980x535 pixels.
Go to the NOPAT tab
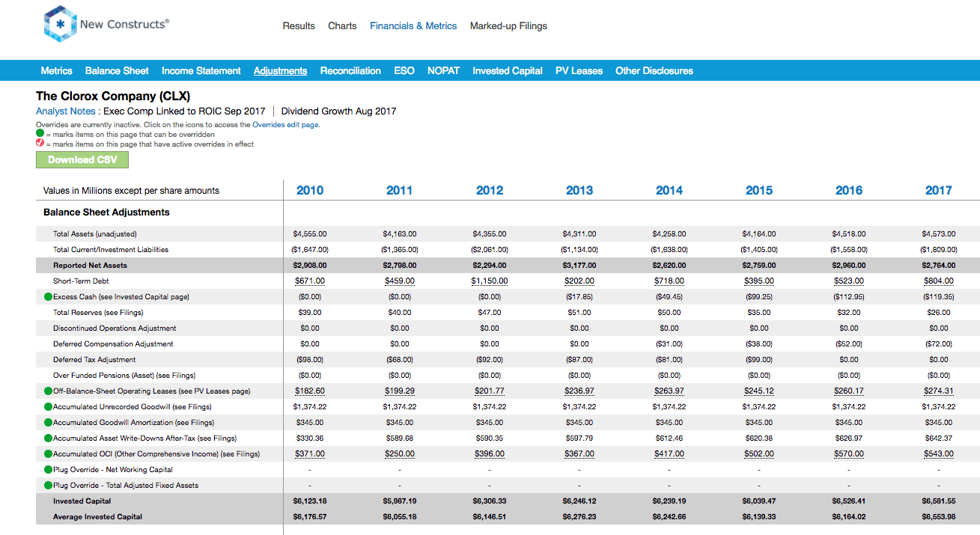443,71
